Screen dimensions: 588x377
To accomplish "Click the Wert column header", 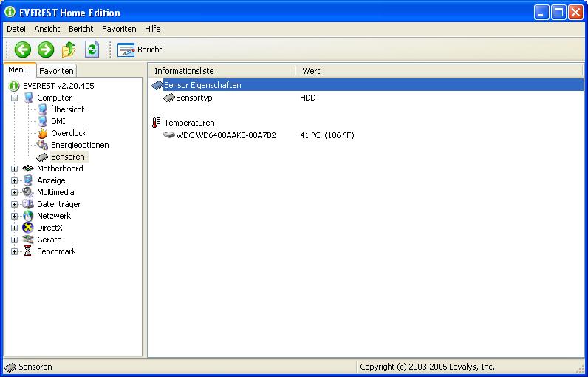I will (439, 71).
